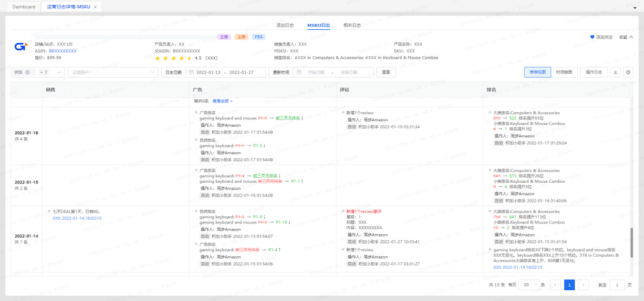The image size is (644, 301).
Task: Click the heart icon to 添加关注
Action: [592, 37]
